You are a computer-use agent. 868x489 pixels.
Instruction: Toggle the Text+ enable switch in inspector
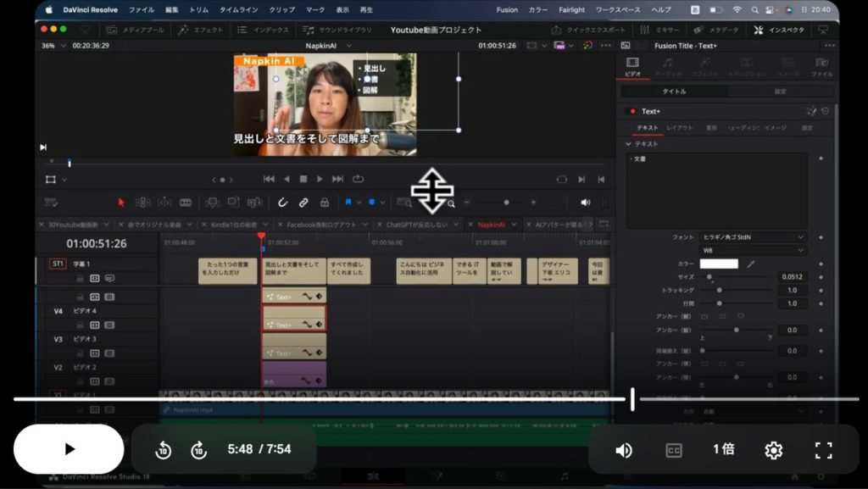[x=631, y=111]
